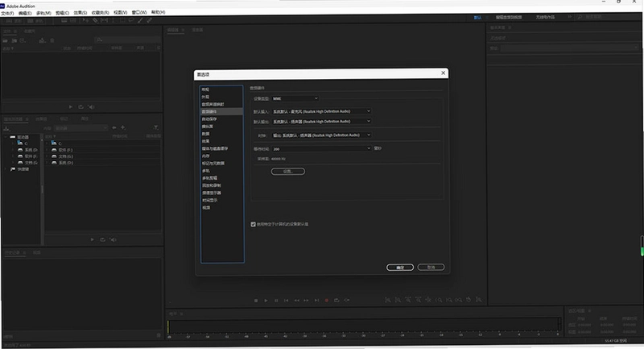Click Play in the Files panel preview

point(71,107)
